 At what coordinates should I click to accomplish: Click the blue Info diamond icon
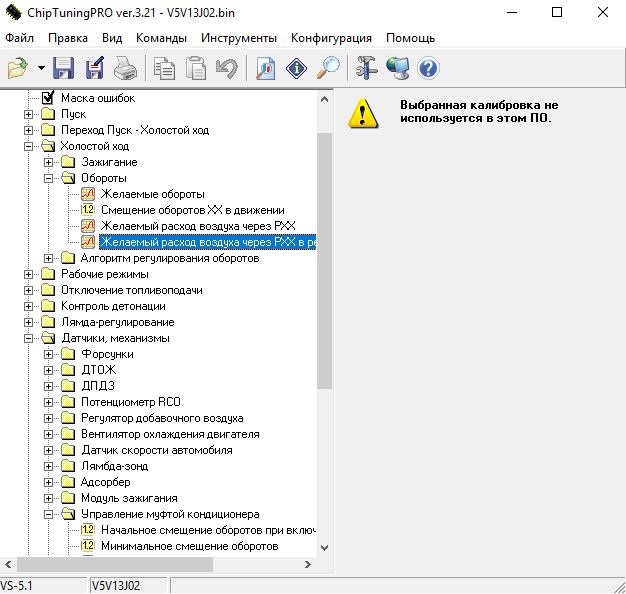coord(297,68)
